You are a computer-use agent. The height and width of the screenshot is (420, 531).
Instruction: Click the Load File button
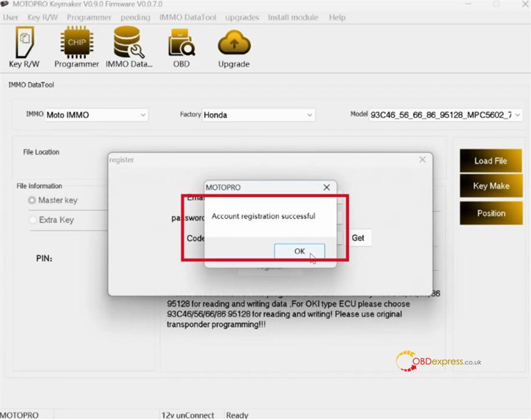491,161
